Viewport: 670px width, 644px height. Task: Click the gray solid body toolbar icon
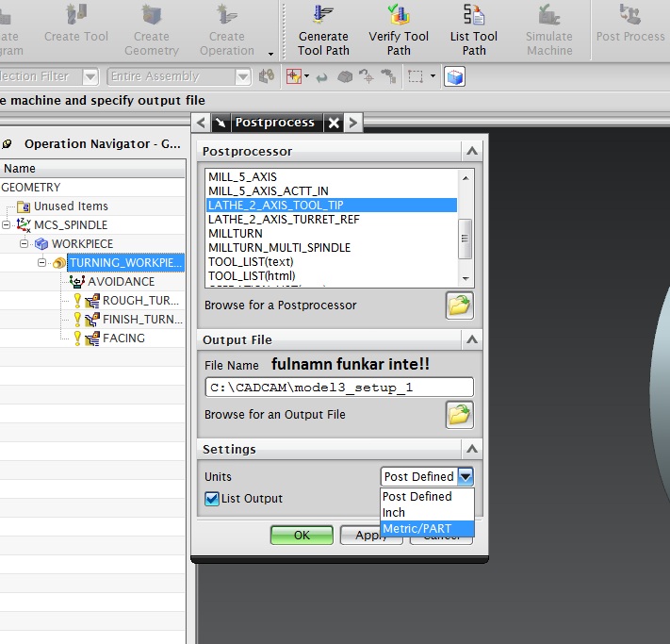click(345, 77)
